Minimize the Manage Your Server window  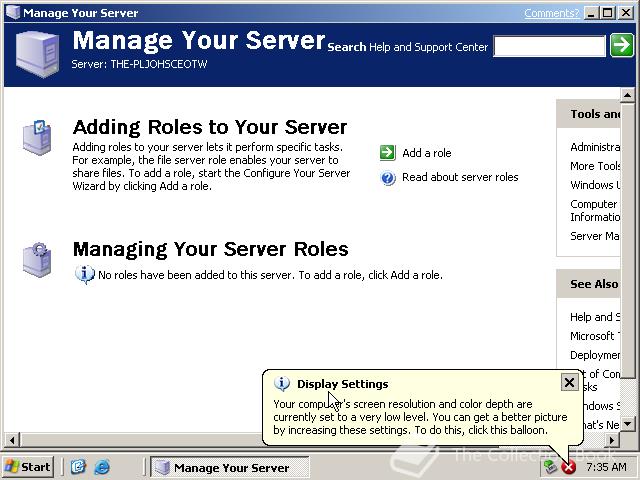(591, 13)
